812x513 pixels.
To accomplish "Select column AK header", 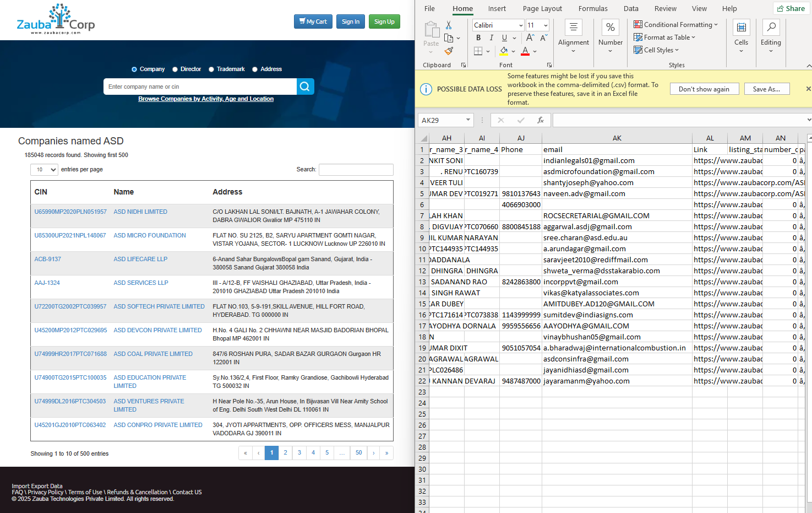I will coord(617,138).
